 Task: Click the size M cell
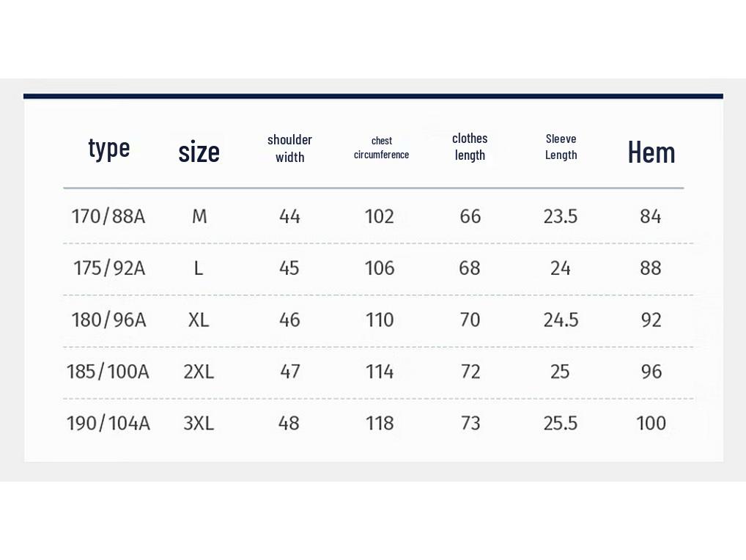(x=199, y=216)
